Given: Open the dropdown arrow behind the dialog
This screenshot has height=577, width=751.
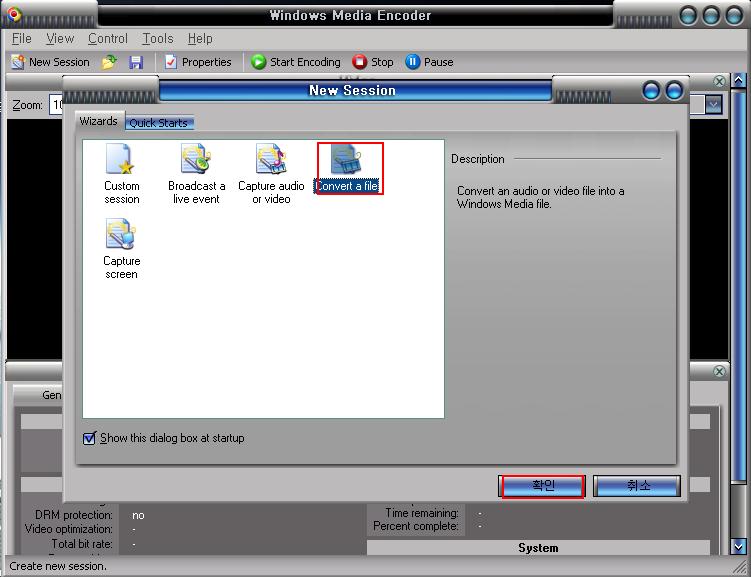Looking at the screenshot, I should (714, 104).
